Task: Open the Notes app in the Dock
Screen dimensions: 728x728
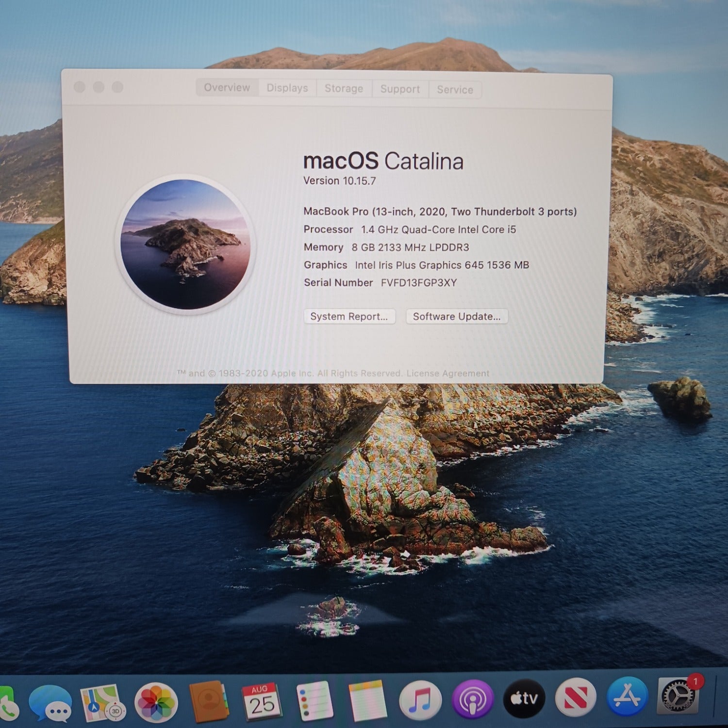Action: click(368, 700)
